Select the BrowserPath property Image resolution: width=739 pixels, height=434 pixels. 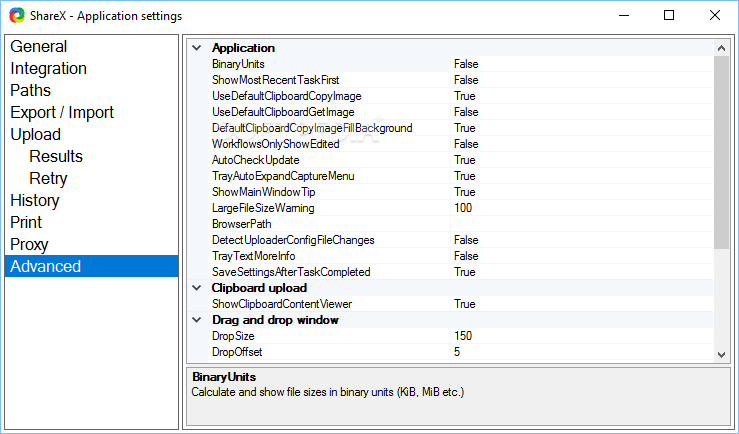241,224
